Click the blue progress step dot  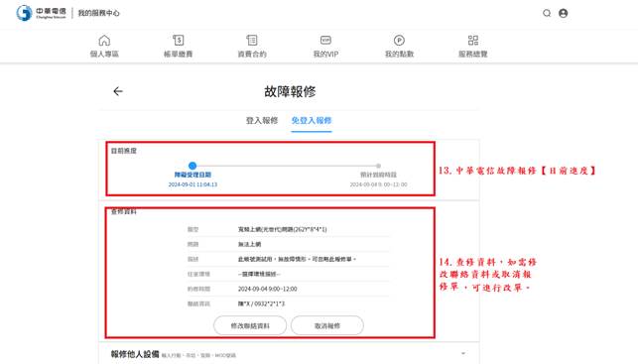pos(192,166)
